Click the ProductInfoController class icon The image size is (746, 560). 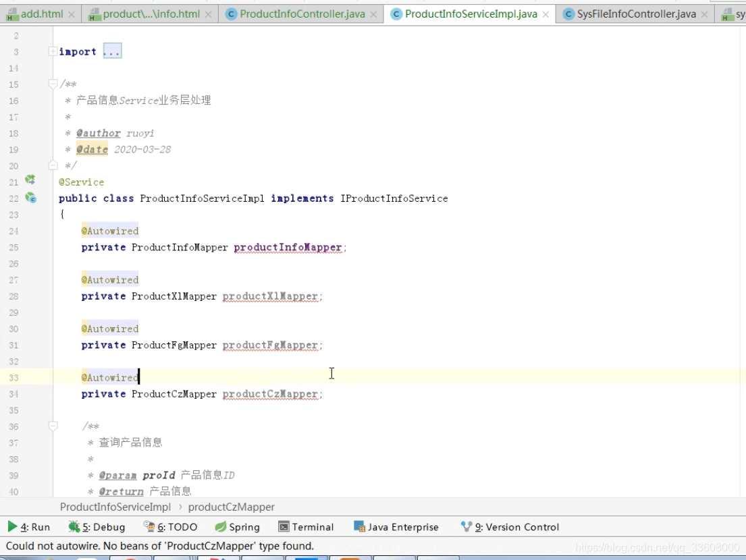pyautogui.click(x=231, y=15)
